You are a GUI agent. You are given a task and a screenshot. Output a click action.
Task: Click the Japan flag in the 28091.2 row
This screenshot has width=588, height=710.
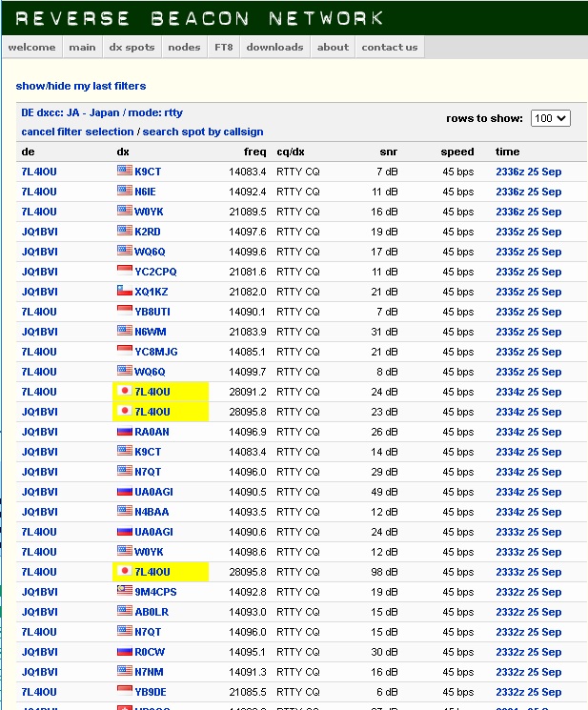[x=125, y=391]
